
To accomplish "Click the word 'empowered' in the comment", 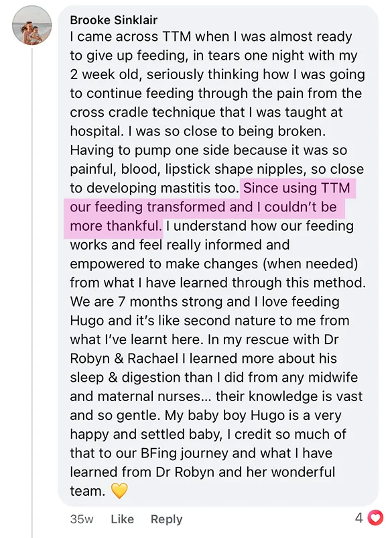I will [107, 264].
